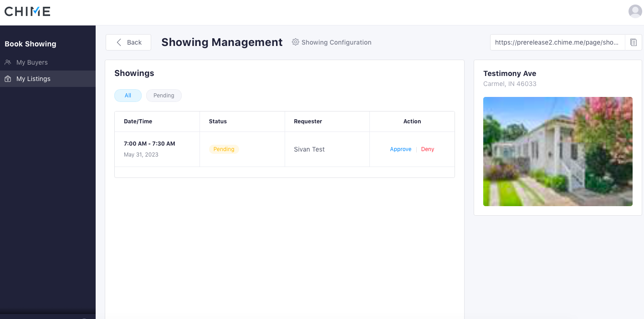Click the Chime logo
The width and height of the screenshot is (644, 319).
[27, 12]
